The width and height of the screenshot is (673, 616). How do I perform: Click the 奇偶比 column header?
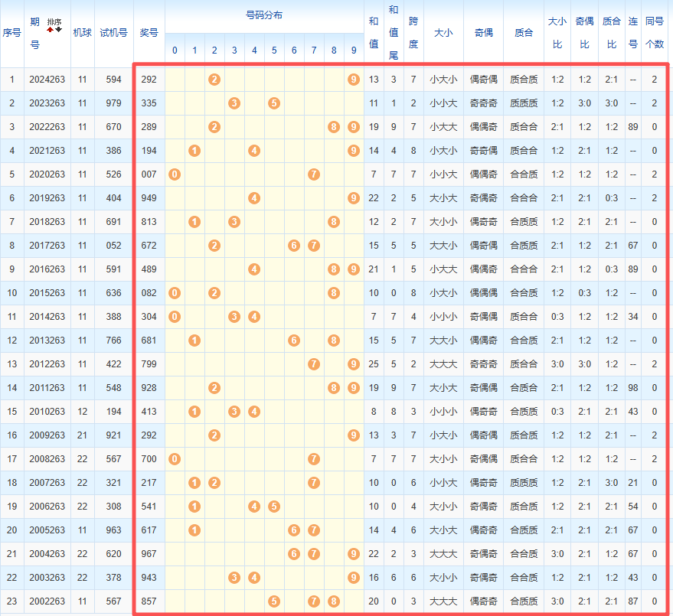coord(584,33)
